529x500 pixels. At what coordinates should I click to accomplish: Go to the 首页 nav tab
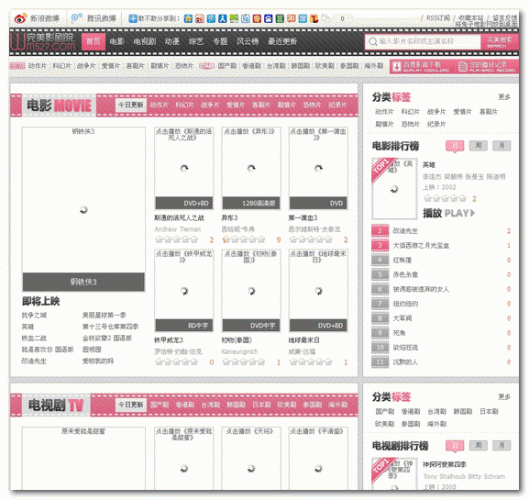[93, 42]
